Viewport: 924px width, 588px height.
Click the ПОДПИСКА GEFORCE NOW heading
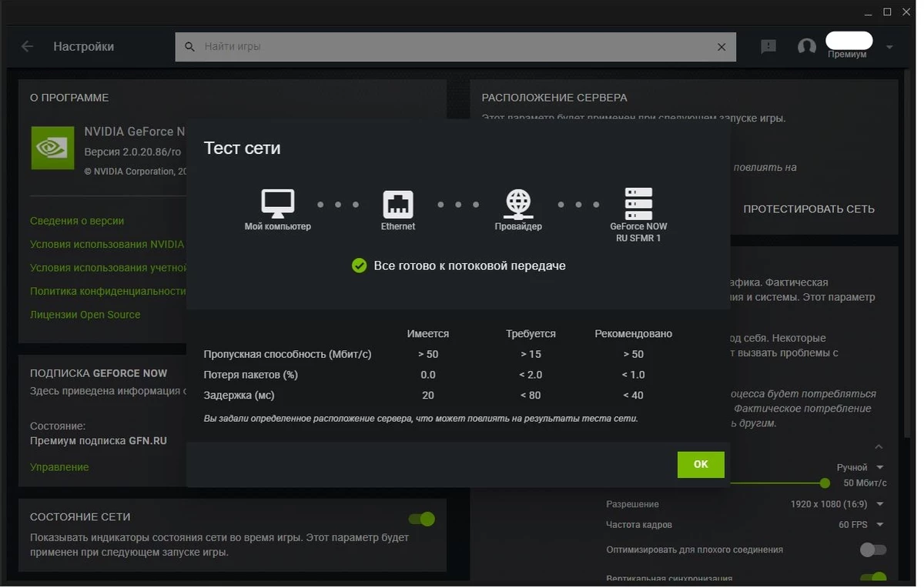coord(99,373)
